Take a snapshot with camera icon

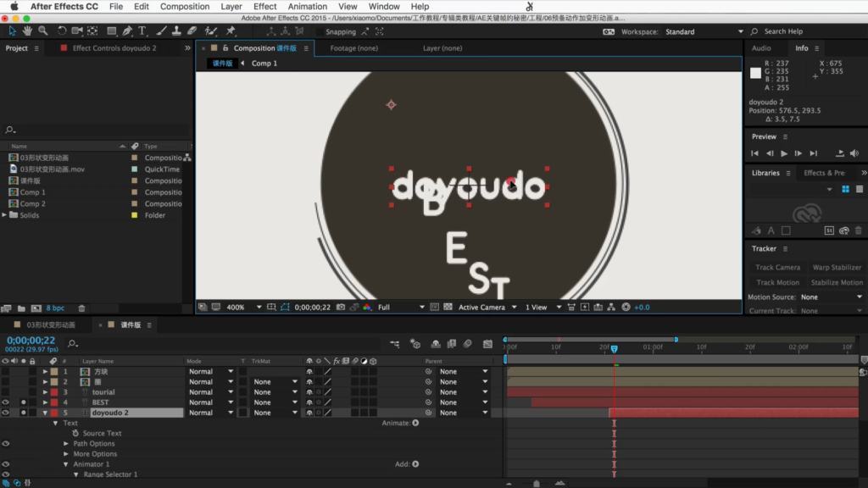coord(340,307)
